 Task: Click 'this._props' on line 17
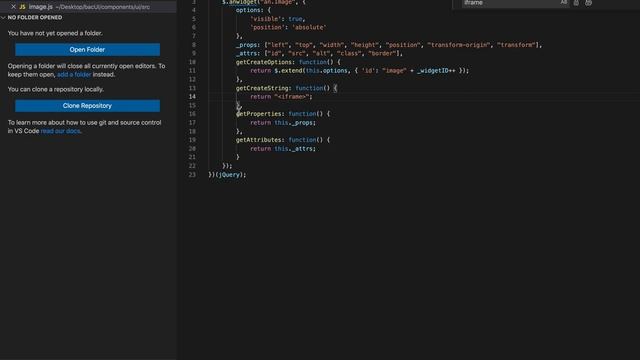[294, 123]
